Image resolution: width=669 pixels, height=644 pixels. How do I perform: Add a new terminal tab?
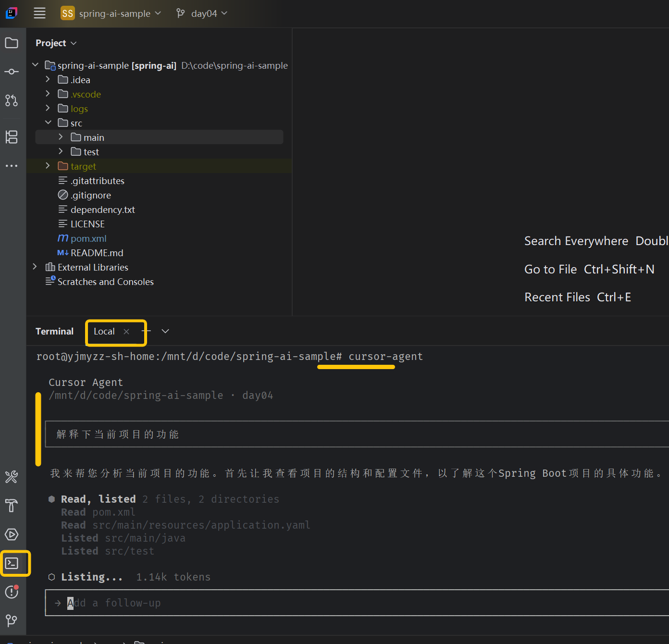tap(147, 331)
